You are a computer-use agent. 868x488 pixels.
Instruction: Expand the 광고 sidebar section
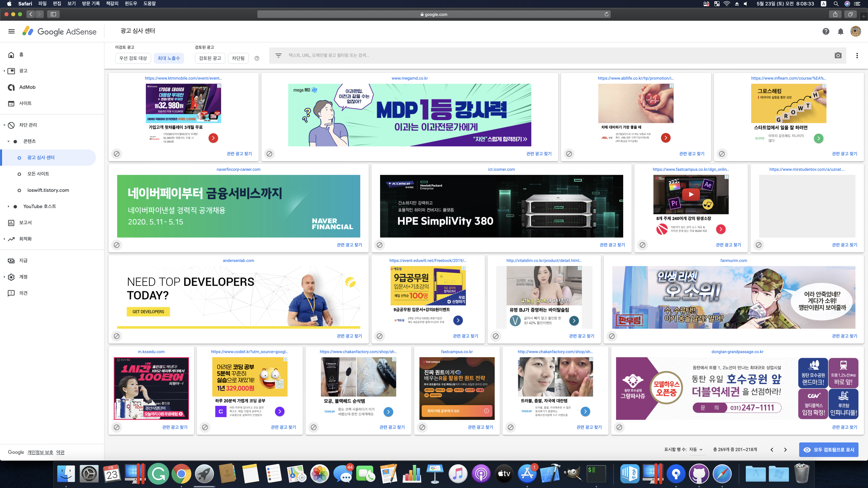(4, 71)
